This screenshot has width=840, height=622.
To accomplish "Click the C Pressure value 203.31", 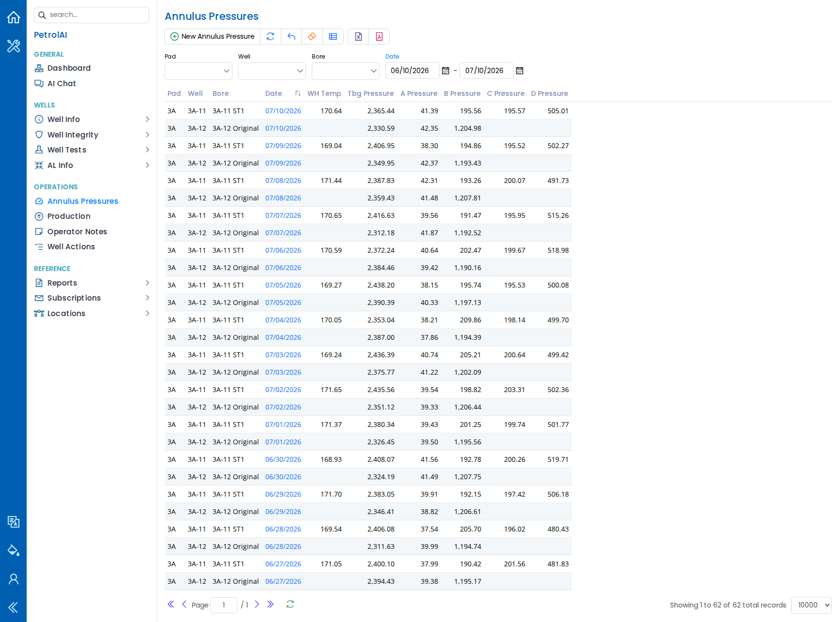I will pos(515,390).
